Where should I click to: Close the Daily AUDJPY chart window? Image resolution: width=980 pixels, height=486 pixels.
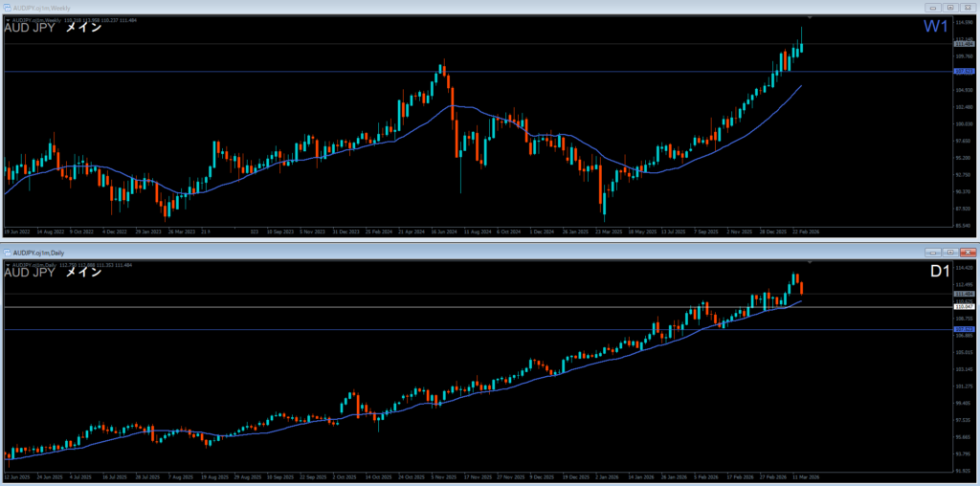(966, 252)
